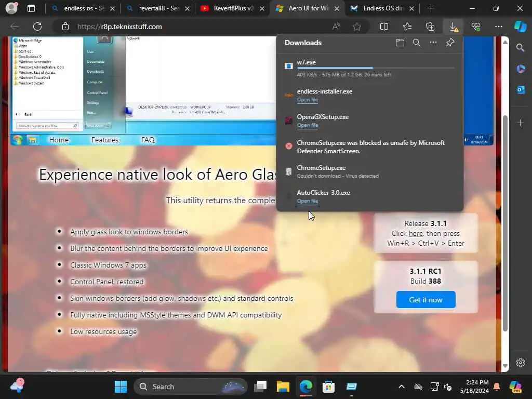Open Outlook sidebar icon
This screenshot has width=532, height=399.
pyautogui.click(x=521, y=90)
